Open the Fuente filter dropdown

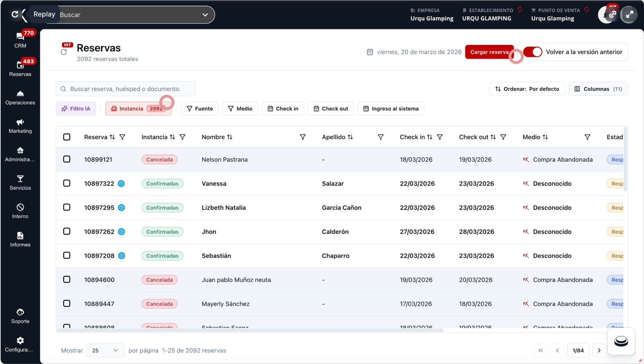(x=200, y=109)
